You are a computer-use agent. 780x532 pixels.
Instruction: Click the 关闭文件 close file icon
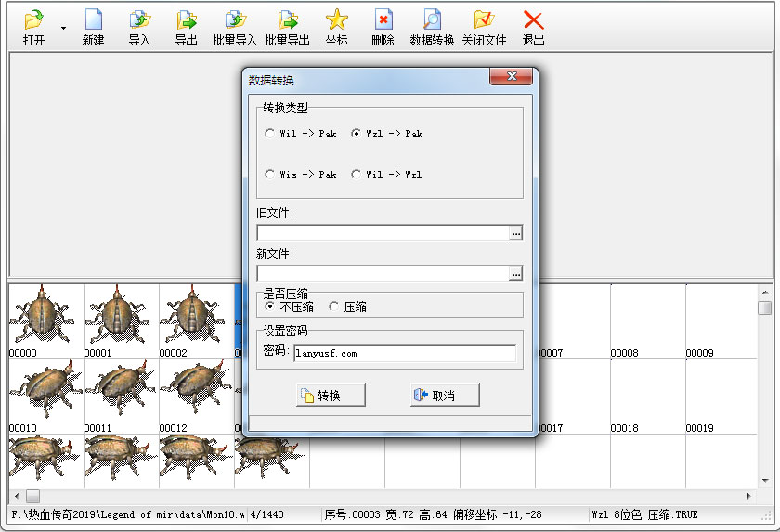[484, 19]
